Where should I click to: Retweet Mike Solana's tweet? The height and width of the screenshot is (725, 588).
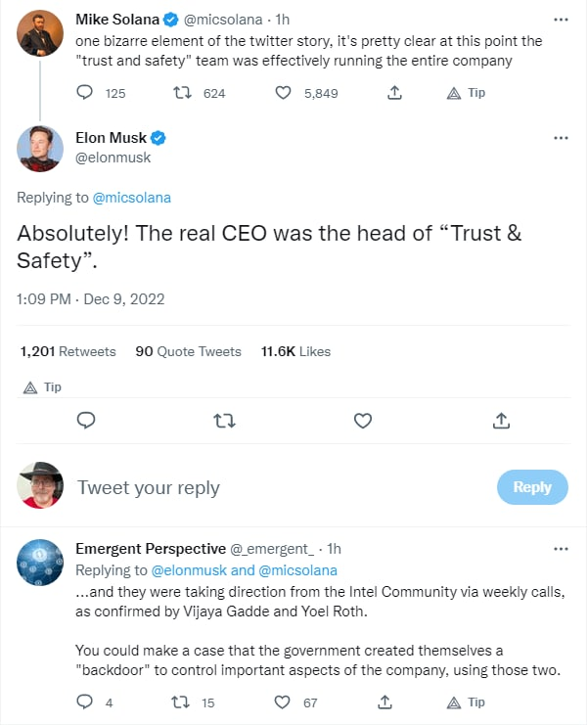point(181,93)
